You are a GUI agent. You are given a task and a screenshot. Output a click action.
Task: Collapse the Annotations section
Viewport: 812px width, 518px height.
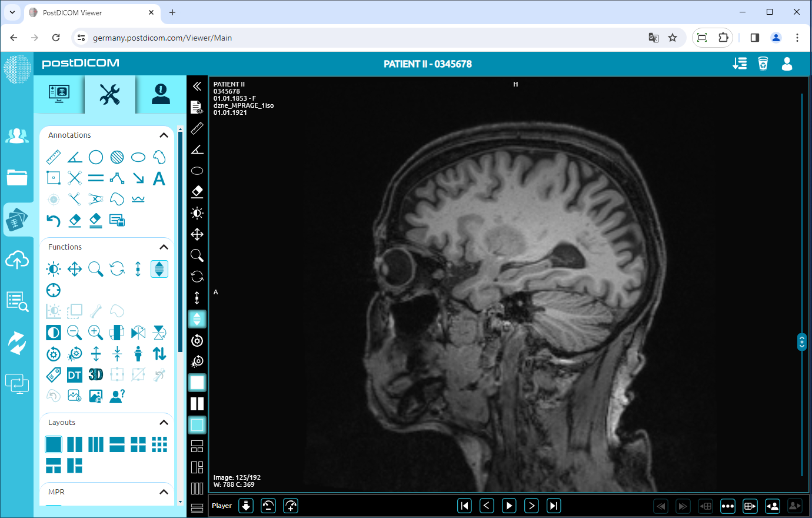[x=164, y=135]
